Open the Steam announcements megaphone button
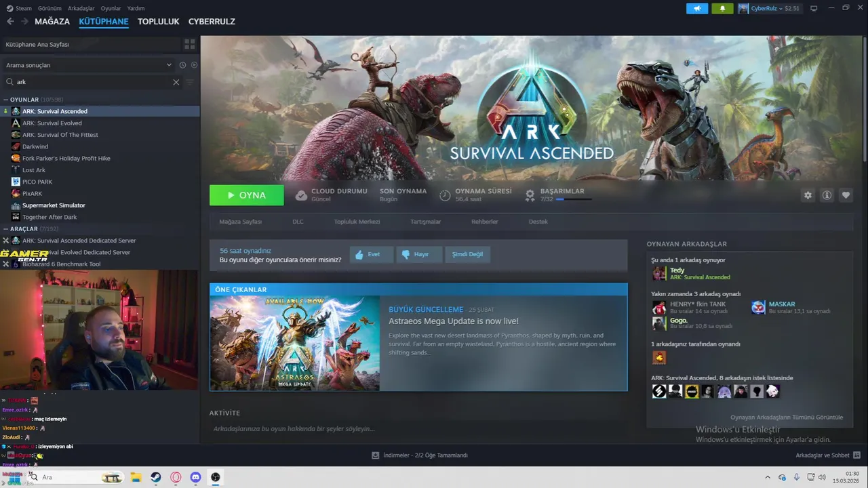The image size is (868, 488). point(697,8)
